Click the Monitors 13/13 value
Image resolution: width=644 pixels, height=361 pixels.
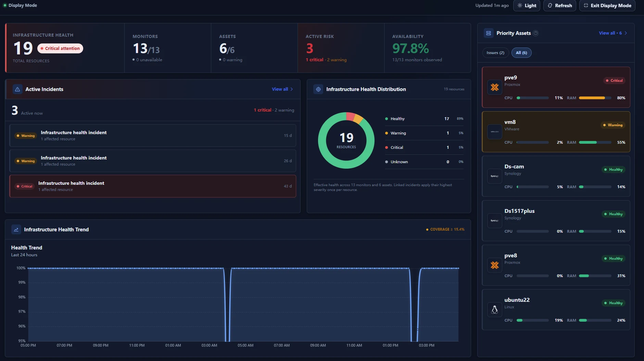[146, 49]
